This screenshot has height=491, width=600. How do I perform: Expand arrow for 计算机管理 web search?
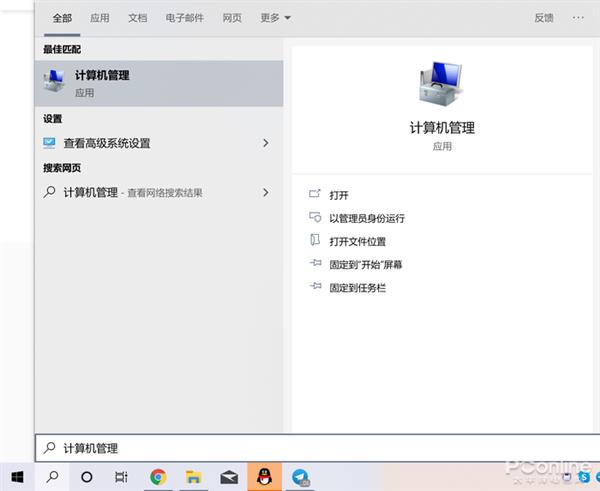(x=266, y=192)
